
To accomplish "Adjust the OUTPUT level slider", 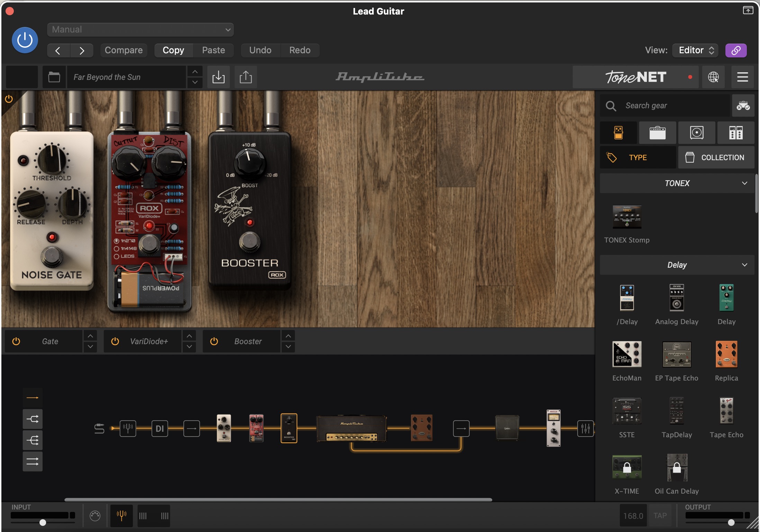I will [x=731, y=522].
